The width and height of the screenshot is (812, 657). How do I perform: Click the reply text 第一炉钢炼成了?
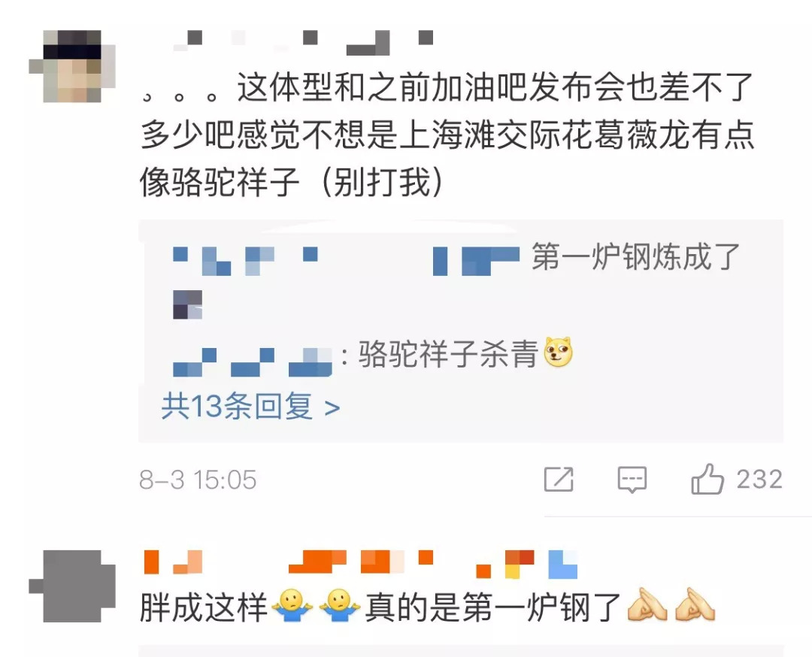tap(635, 257)
